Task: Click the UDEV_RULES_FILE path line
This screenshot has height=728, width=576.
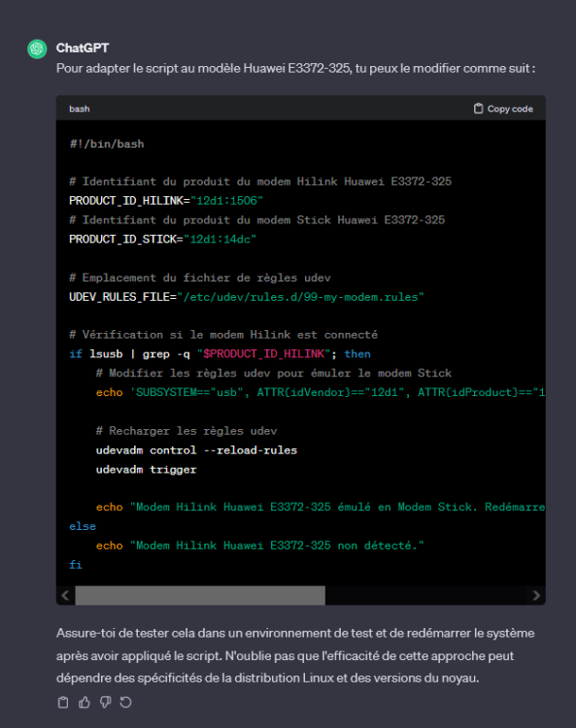Action: click(247, 297)
